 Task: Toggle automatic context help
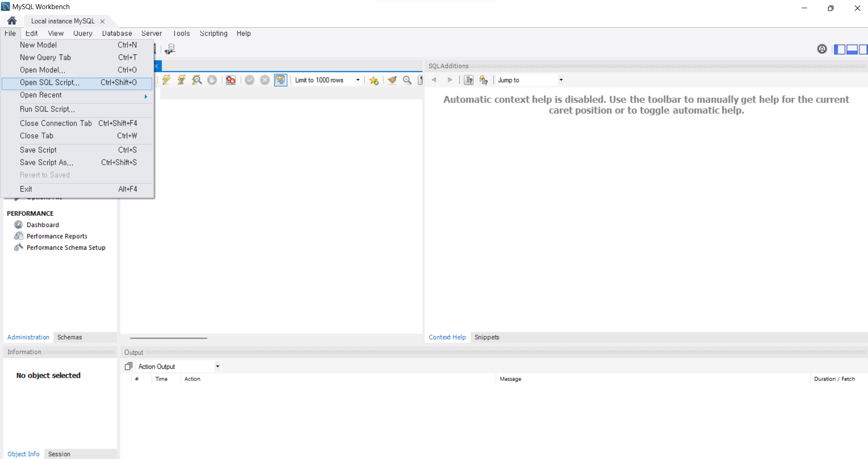tap(484, 80)
